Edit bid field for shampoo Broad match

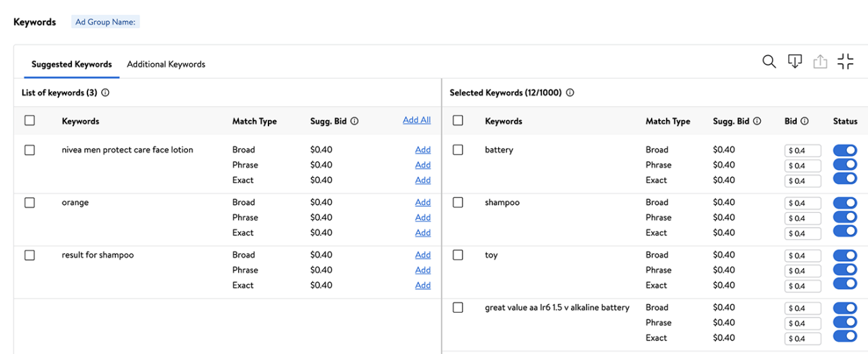point(803,203)
